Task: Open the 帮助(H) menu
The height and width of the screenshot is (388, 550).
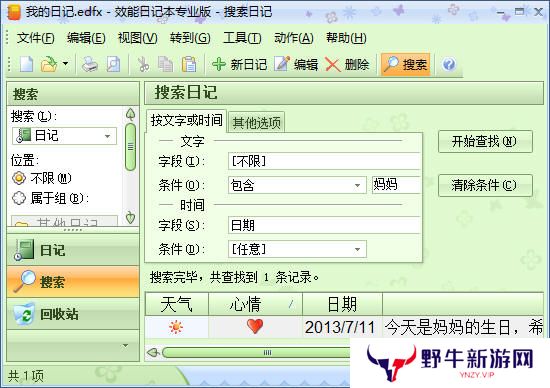Action: pos(346,38)
